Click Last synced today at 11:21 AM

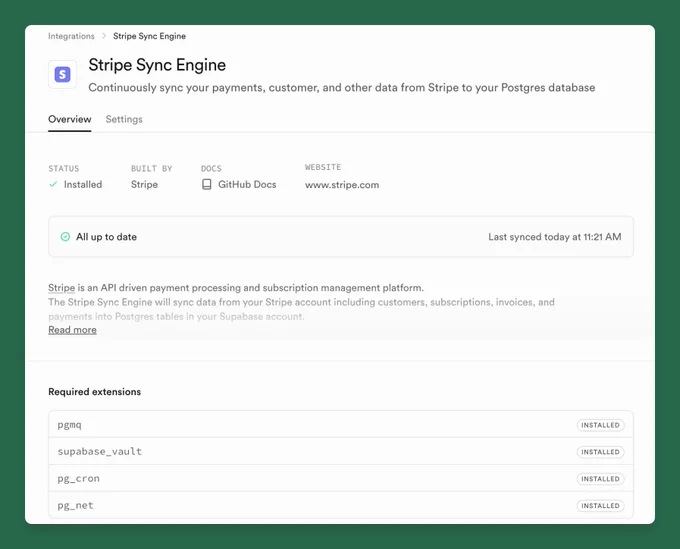coord(555,237)
